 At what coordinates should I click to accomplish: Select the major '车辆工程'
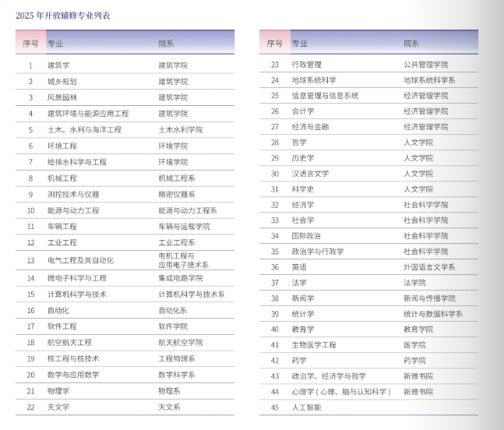[62, 227]
